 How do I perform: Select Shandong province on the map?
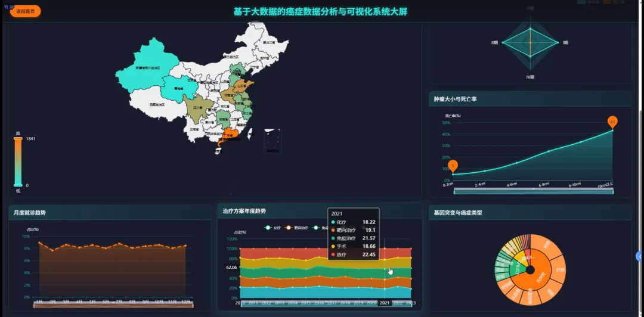click(242, 86)
